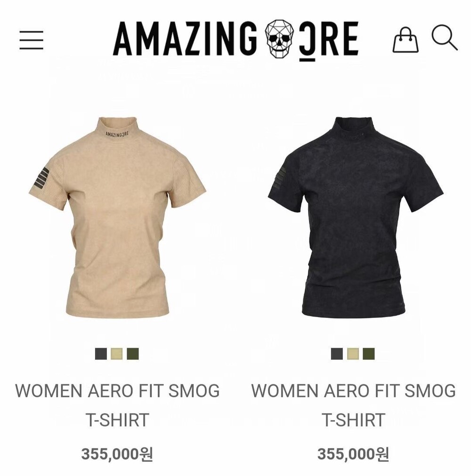Click the collar logo on beige shirt
The height and width of the screenshot is (476, 471).
(x=117, y=133)
